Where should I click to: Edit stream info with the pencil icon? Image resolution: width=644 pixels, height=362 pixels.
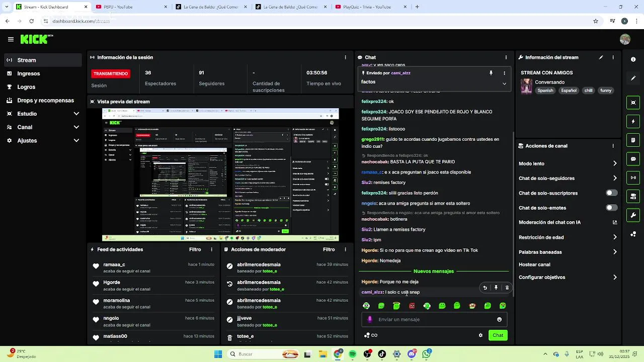tap(601, 57)
